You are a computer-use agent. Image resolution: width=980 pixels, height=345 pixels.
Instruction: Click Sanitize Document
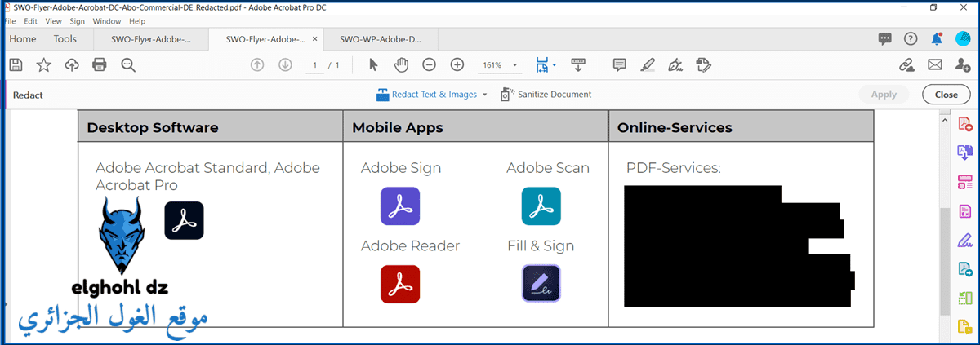(546, 95)
